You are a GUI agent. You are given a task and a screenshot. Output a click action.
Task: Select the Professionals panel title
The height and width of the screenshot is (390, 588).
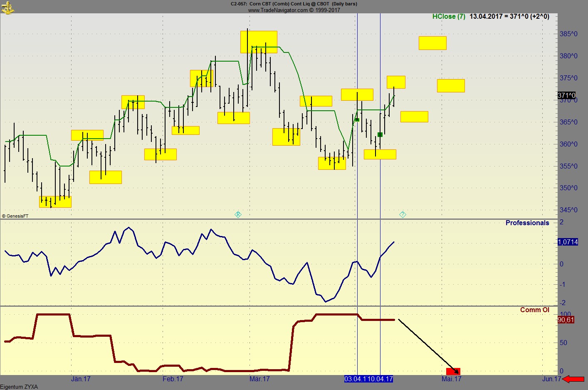tap(527, 223)
